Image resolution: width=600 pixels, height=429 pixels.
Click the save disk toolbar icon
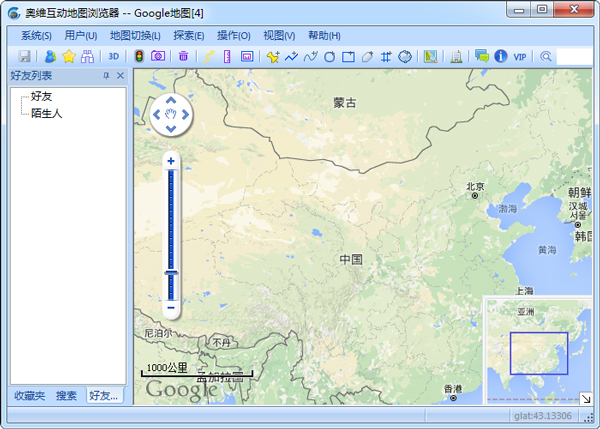(x=24, y=57)
